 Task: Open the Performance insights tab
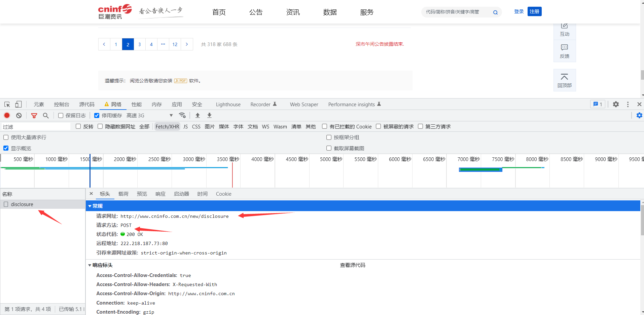354,104
